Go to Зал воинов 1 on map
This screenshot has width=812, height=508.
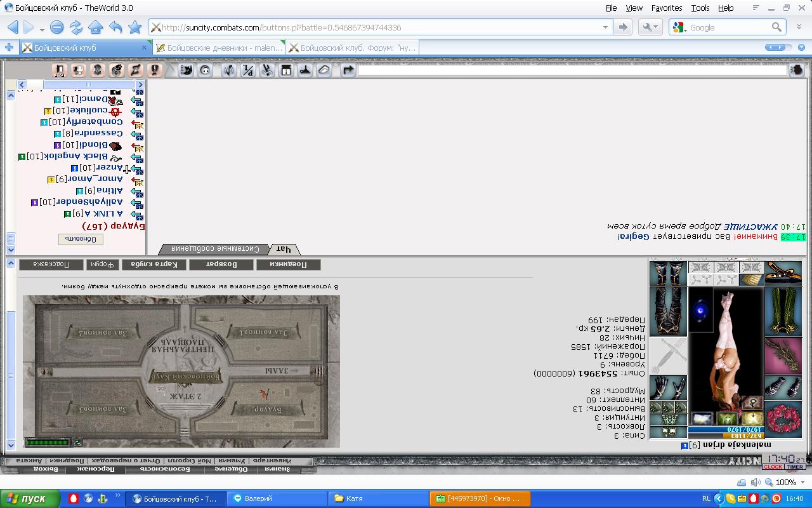click(x=263, y=332)
